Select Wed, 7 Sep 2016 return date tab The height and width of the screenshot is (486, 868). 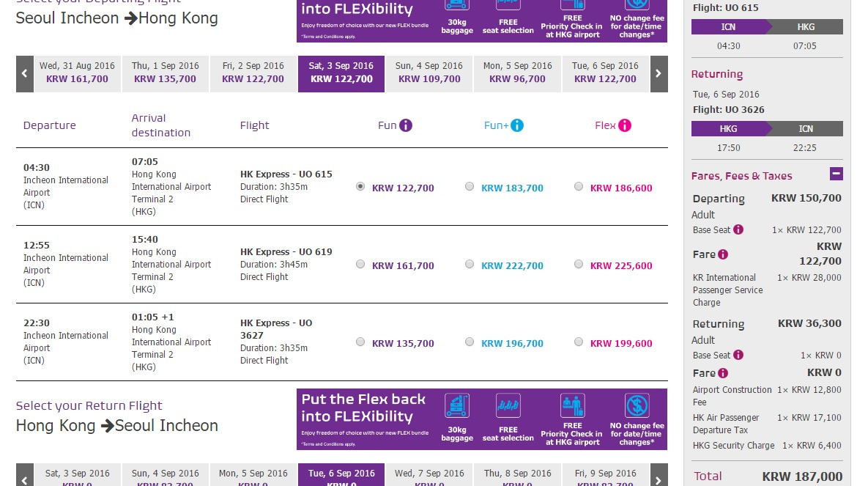pyautogui.click(x=429, y=474)
